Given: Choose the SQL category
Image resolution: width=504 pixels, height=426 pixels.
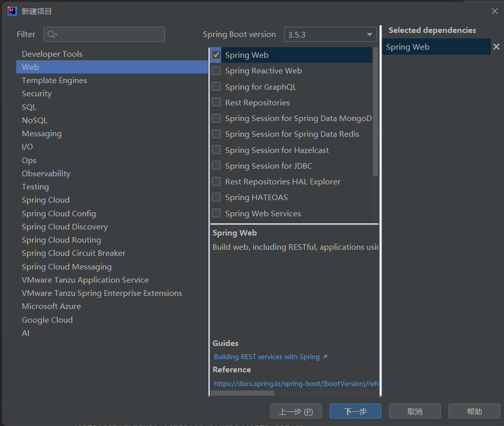Looking at the screenshot, I should click(112, 107).
